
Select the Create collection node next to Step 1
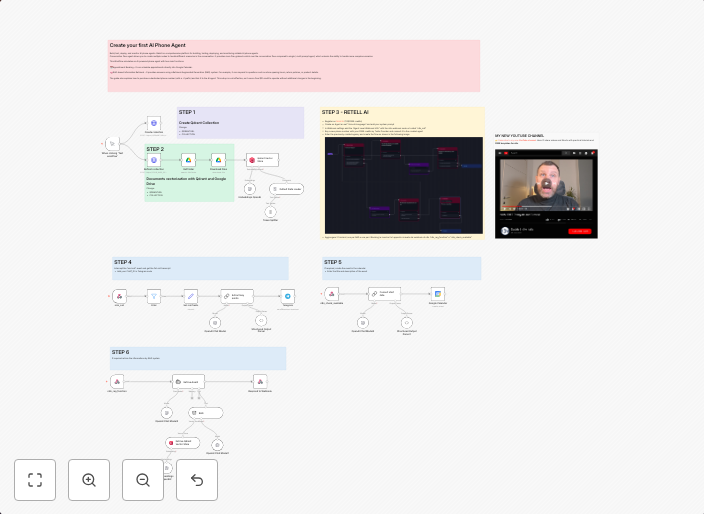pyautogui.click(x=154, y=123)
